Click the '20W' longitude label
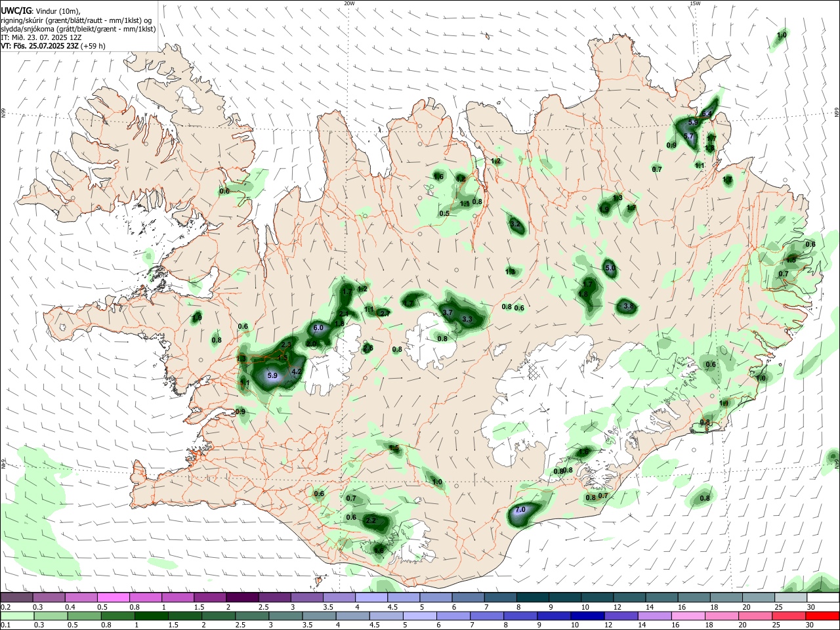 coord(349,3)
